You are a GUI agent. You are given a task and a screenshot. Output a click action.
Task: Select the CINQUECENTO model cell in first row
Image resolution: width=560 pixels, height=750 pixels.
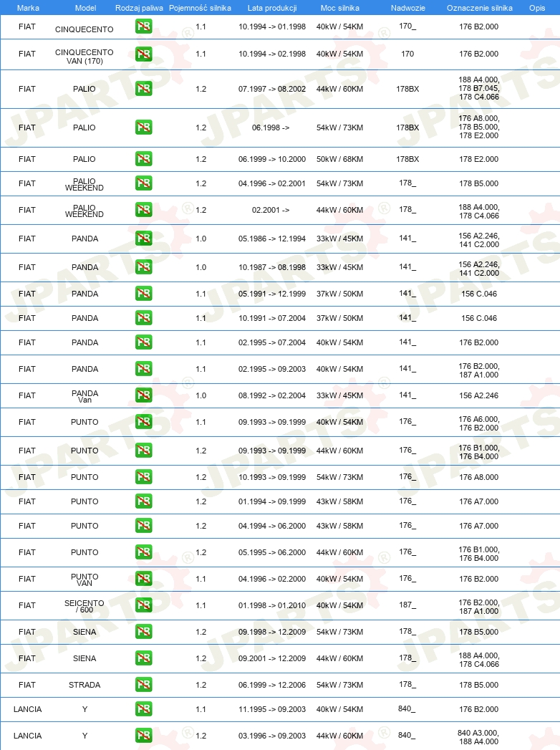click(85, 29)
